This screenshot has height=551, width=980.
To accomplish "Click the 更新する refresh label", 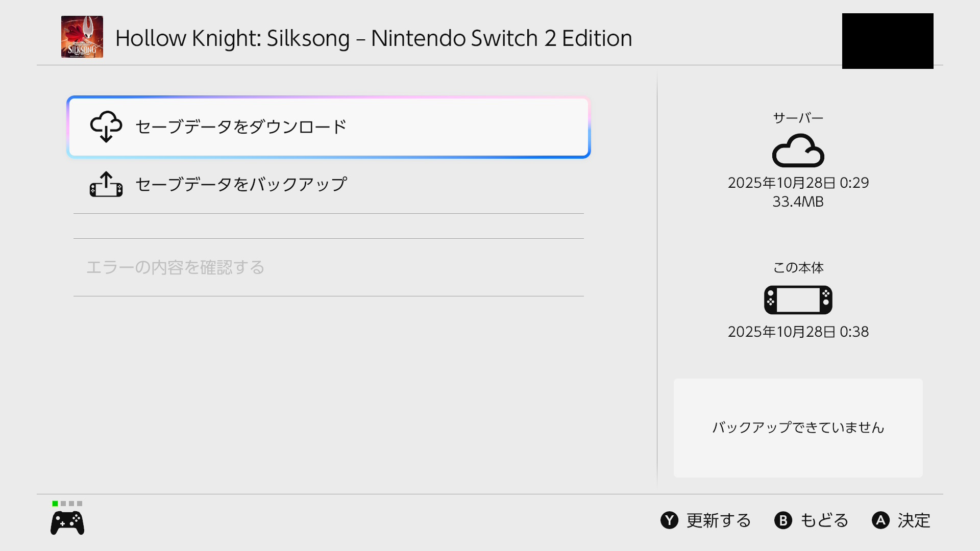I will point(718,520).
